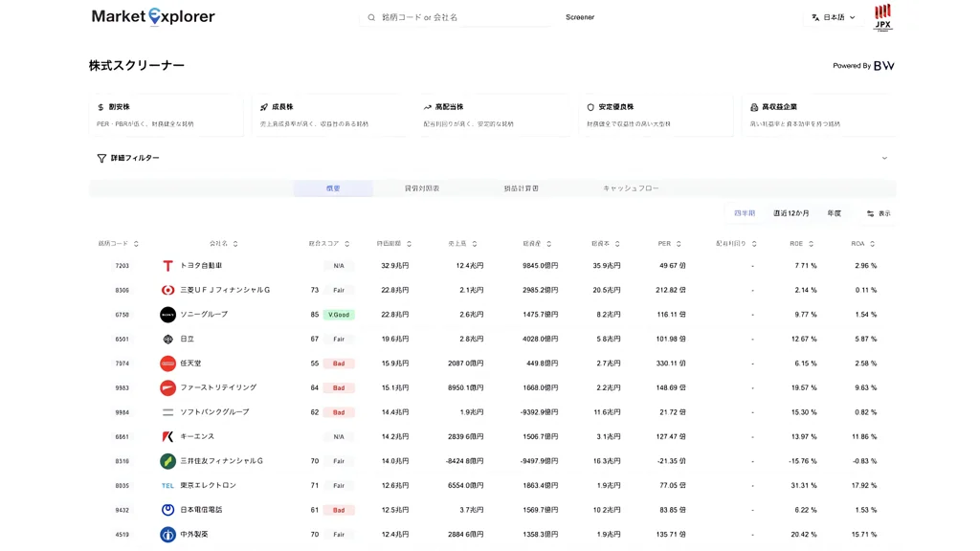Click the 日本電信電話 logo icon
This screenshot has height=551, width=980.
[167, 510]
